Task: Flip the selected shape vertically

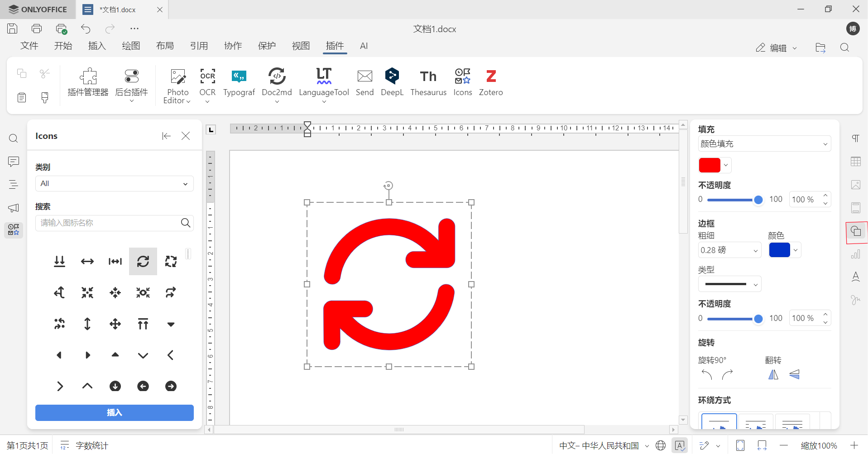Action: coord(795,375)
